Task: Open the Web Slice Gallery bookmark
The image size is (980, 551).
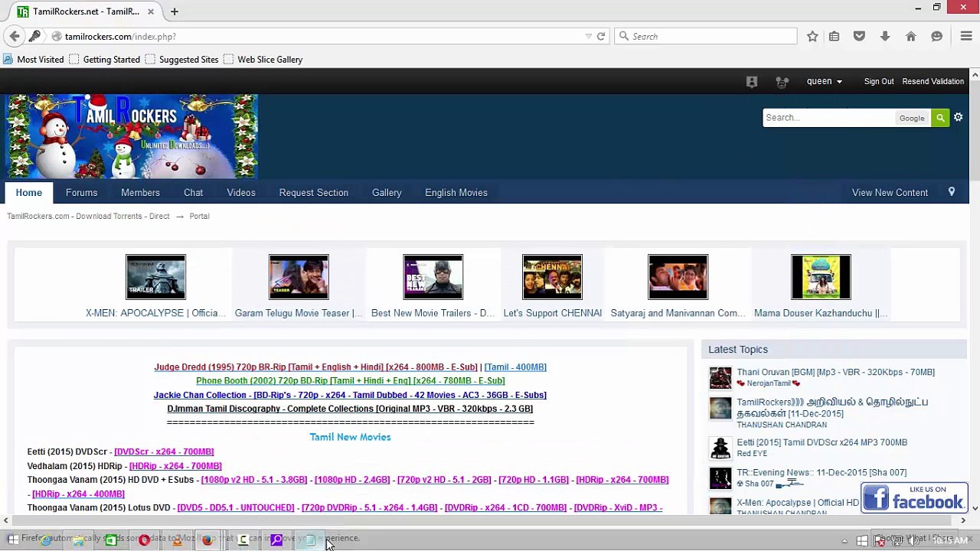Action: [263, 59]
